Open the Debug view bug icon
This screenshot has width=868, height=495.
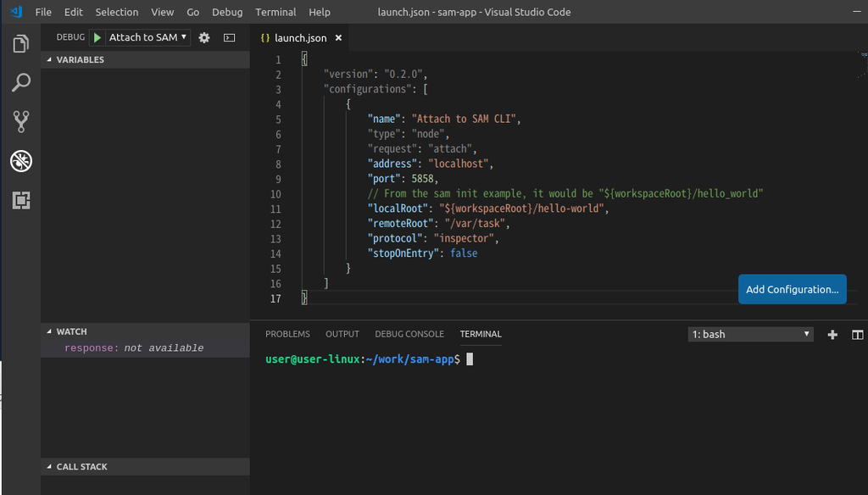(x=21, y=161)
